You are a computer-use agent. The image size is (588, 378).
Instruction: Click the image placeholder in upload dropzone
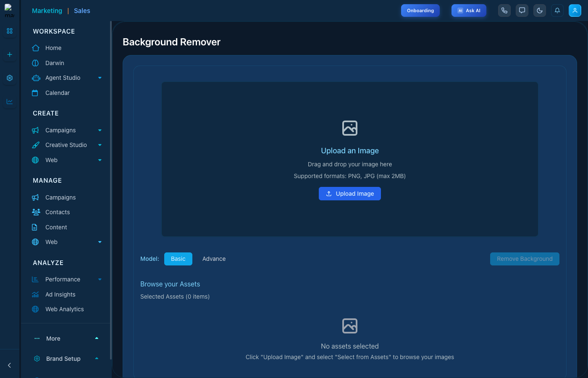pyautogui.click(x=350, y=128)
